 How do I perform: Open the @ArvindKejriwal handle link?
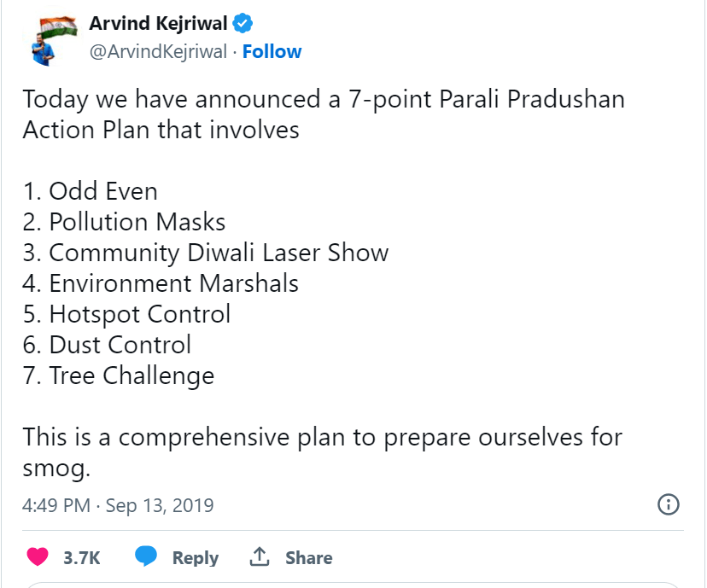(x=158, y=52)
